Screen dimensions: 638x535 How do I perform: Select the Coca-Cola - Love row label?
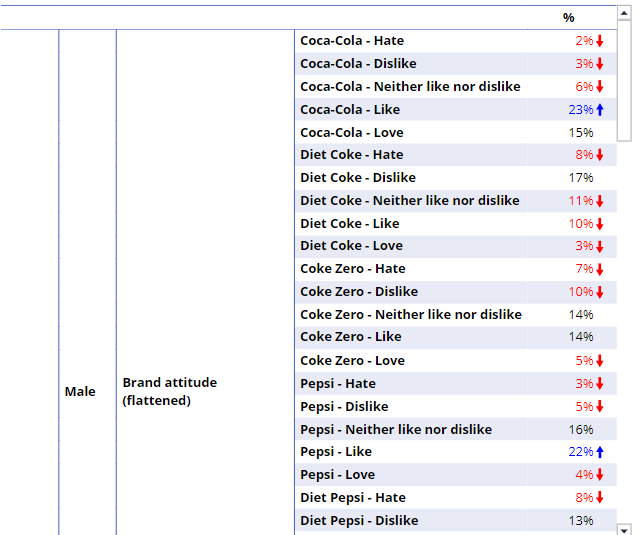point(352,133)
